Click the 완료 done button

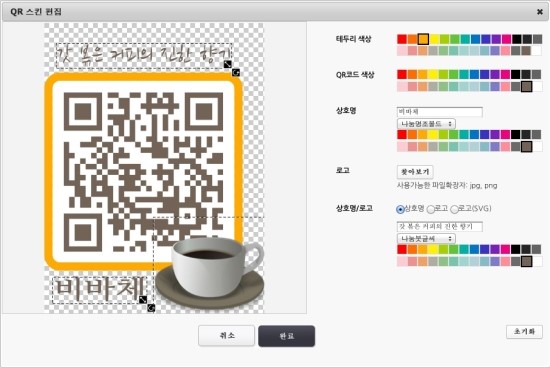tap(287, 336)
